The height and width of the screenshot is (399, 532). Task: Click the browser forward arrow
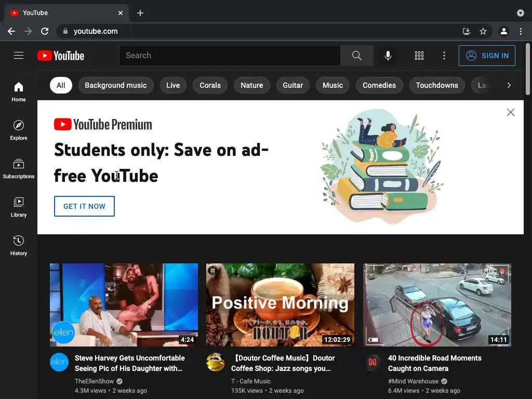click(28, 31)
